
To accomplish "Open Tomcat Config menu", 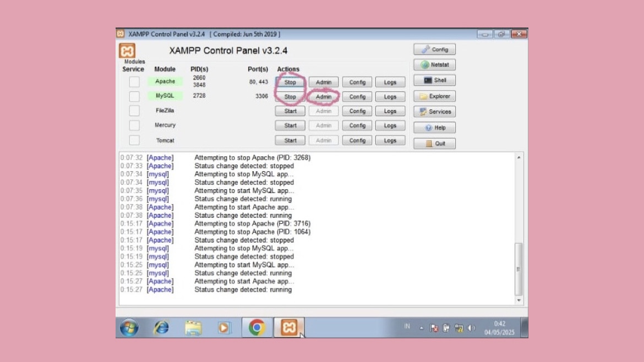I will coord(357,140).
